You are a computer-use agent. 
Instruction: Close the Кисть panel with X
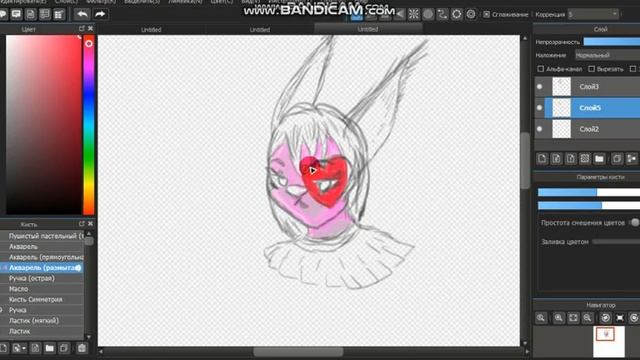[x=91, y=224]
